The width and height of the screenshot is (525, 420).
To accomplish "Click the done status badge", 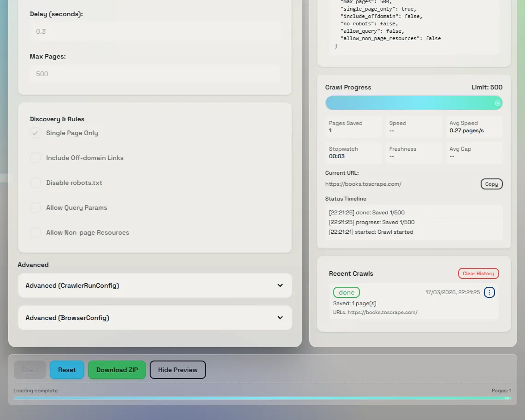I will coord(347,292).
